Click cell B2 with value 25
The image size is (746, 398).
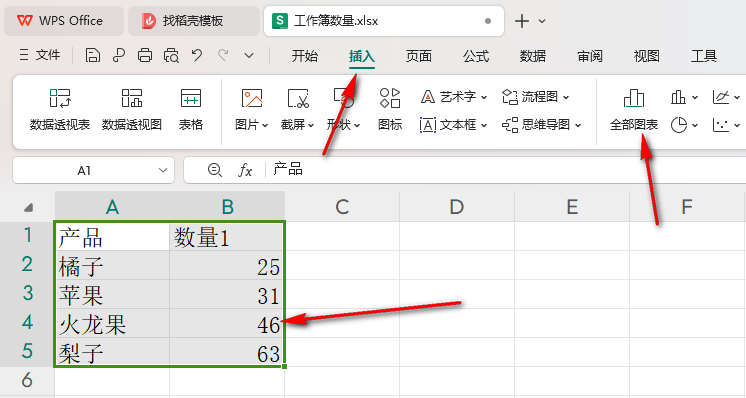(227, 265)
